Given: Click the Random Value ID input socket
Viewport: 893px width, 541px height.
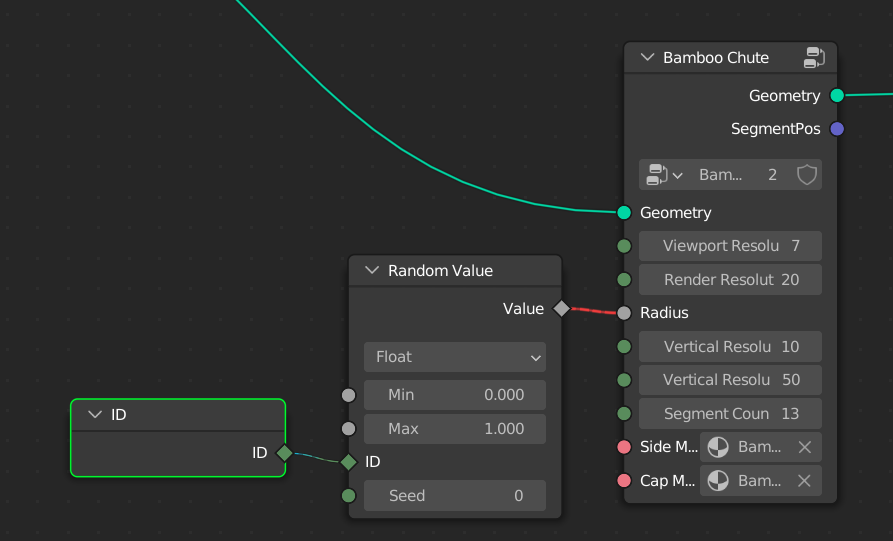Looking at the screenshot, I should point(349,462).
